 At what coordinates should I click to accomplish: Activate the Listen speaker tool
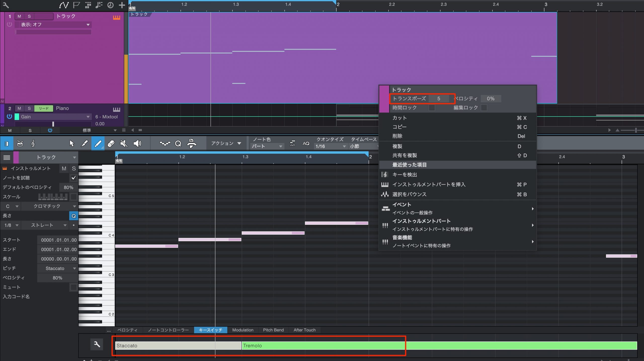(x=137, y=143)
